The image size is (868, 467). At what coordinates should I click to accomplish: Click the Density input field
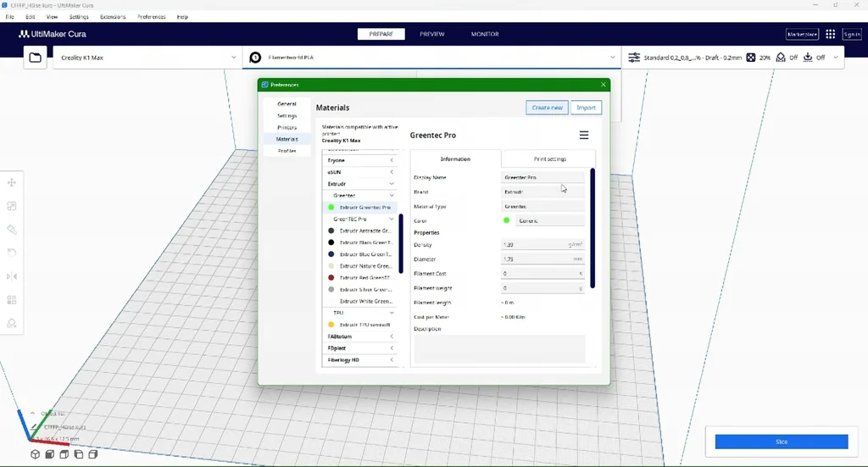pyautogui.click(x=543, y=245)
